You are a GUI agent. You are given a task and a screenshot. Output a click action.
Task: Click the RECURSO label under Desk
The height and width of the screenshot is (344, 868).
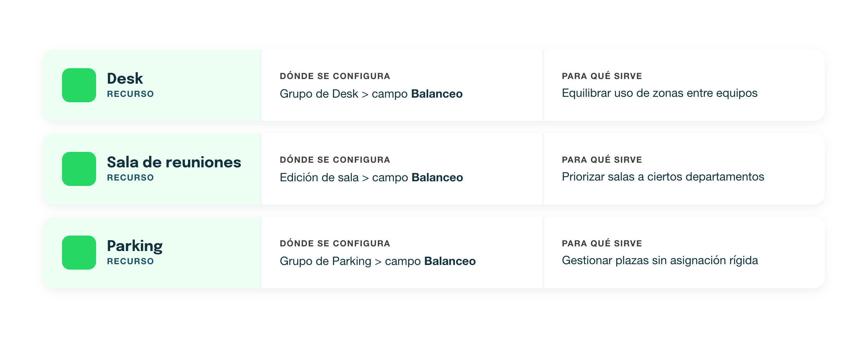(131, 94)
